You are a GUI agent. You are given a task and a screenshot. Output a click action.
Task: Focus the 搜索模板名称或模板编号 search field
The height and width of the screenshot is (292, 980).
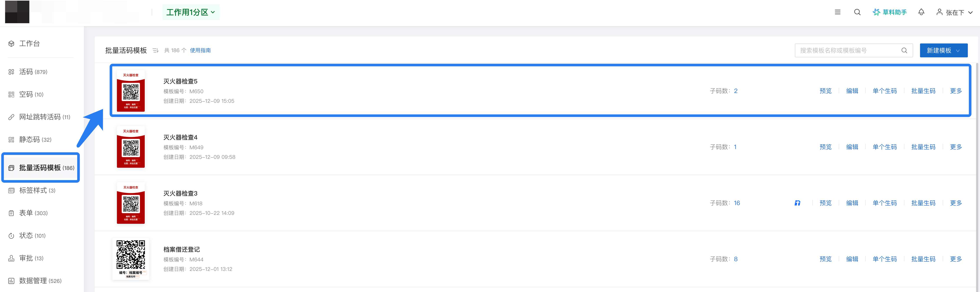(x=848, y=50)
